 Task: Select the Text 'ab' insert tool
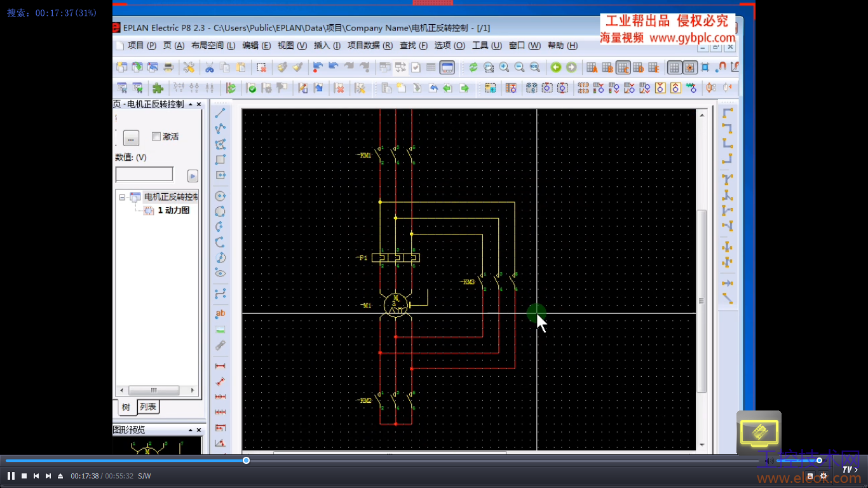[x=220, y=313]
